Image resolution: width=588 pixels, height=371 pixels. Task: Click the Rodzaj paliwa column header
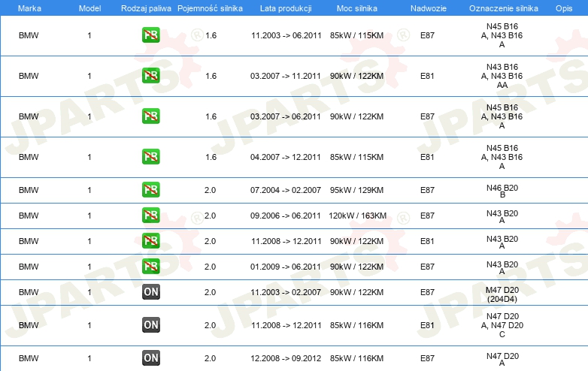145,8
